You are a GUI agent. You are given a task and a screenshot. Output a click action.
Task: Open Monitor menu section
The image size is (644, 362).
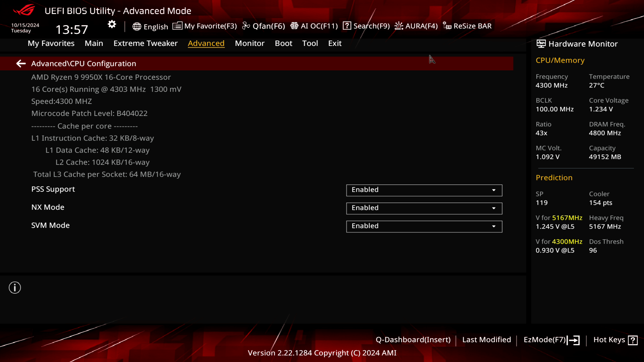point(250,43)
